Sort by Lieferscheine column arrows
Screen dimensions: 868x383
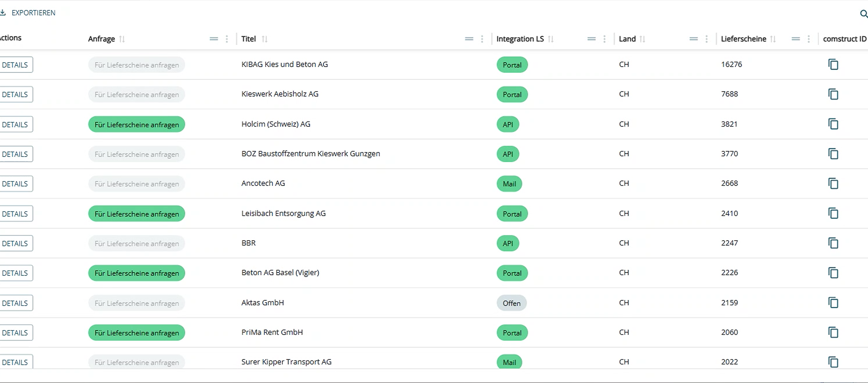(x=773, y=39)
